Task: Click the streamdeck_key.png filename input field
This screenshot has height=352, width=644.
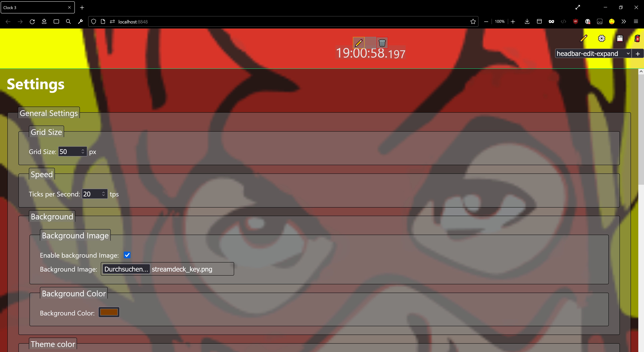Action: (x=191, y=269)
